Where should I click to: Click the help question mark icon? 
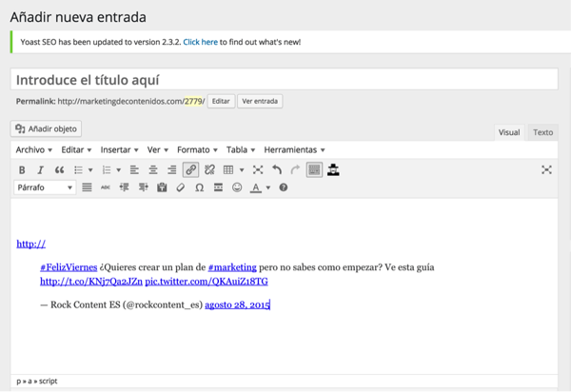[x=283, y=188]
